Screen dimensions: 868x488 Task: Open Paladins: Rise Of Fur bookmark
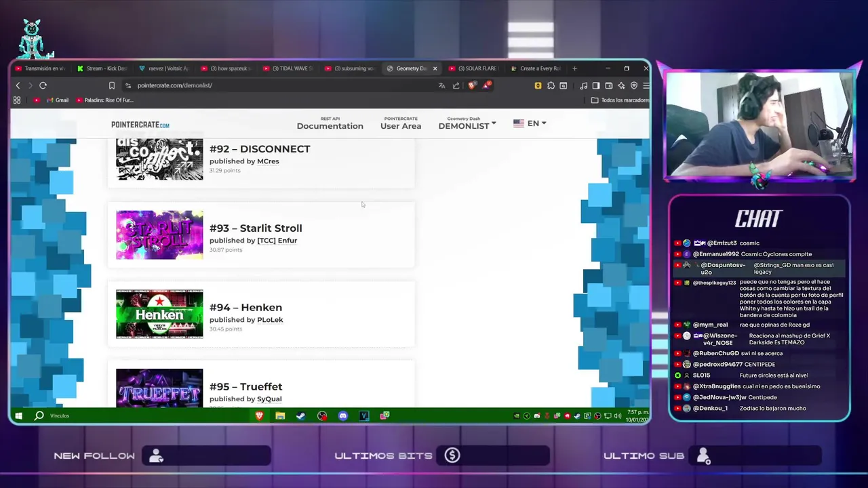click(x=105, y=100)
